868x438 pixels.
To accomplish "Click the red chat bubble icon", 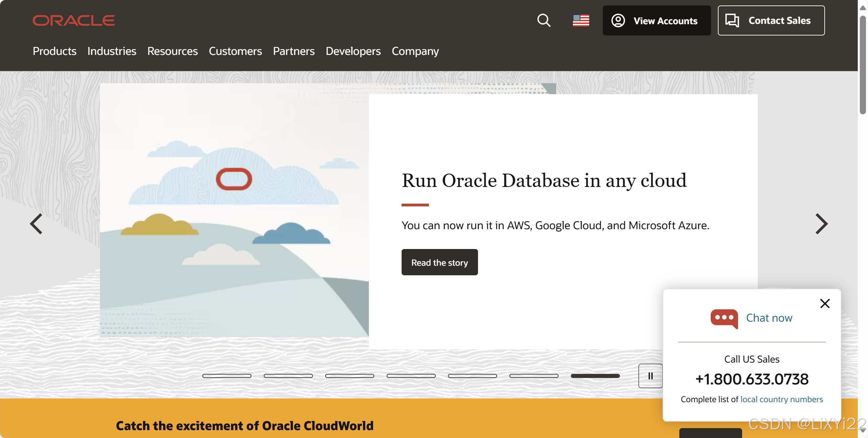I will pos(724,318).
